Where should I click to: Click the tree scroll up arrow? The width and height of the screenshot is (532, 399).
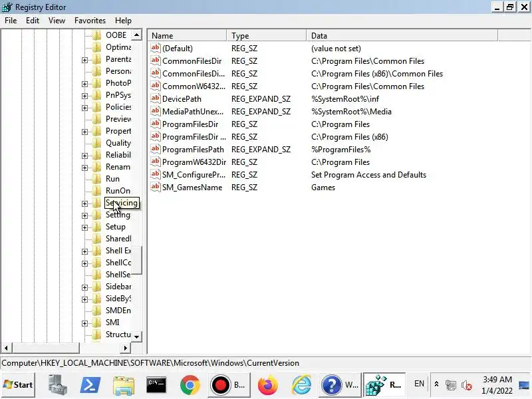136,35
